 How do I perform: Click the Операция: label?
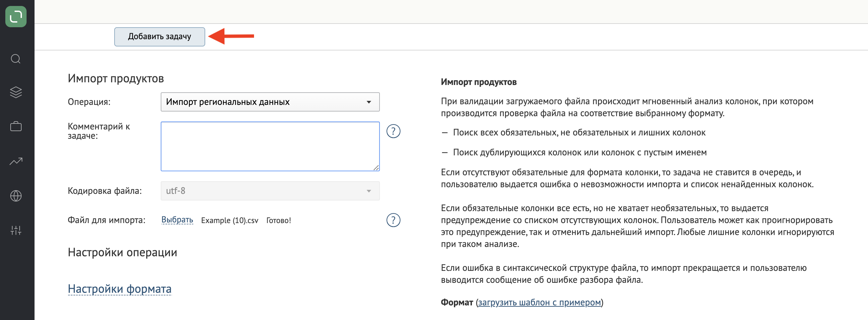(x=89, y=102)
